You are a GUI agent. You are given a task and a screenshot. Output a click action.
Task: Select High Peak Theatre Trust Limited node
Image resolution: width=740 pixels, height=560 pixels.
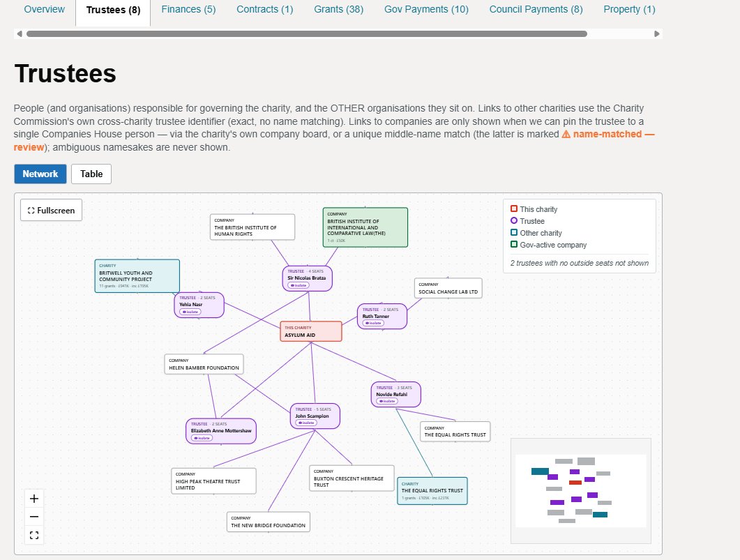(x=214, y=480)
